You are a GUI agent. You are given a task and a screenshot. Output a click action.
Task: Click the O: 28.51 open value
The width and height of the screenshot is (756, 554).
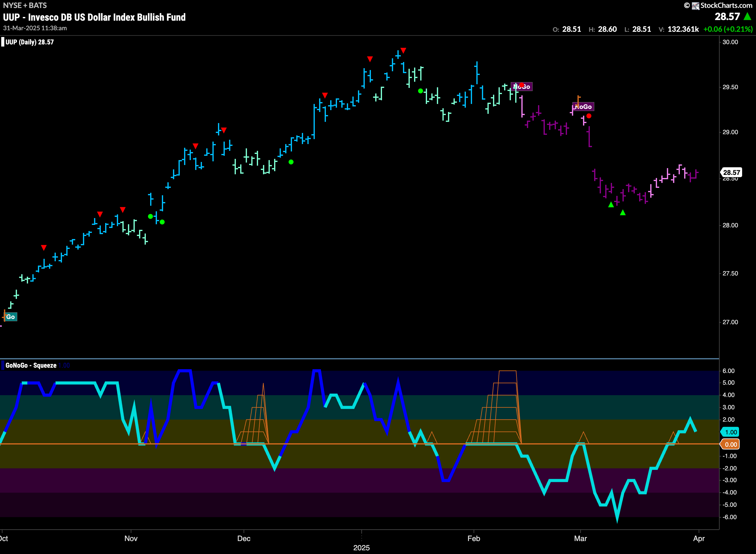click(x=567, y=29)
